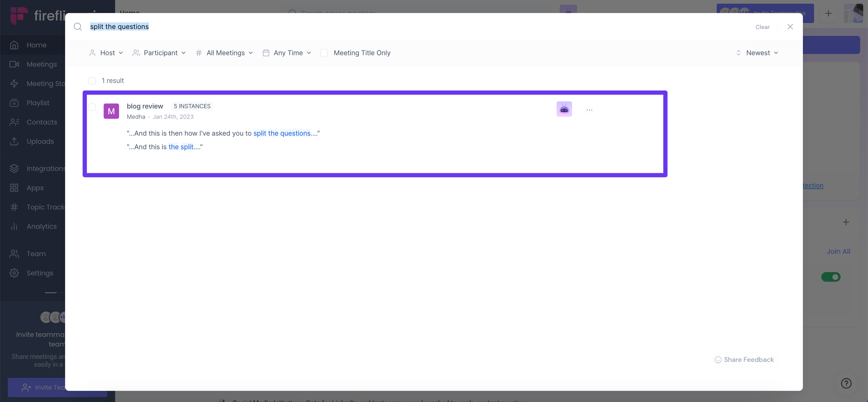Click the Clear button to reset search

pyautogui.click(x=762, y=27)
